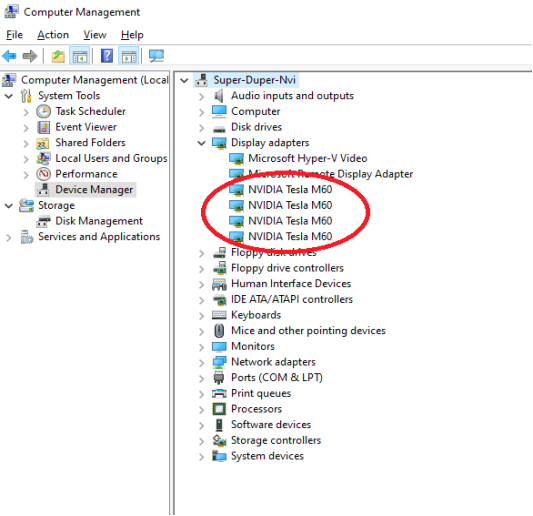533x516 pixels.
Task: Click the Forward arrow toolbar icon
Action: pyautogui.click(x=30, y=56)
